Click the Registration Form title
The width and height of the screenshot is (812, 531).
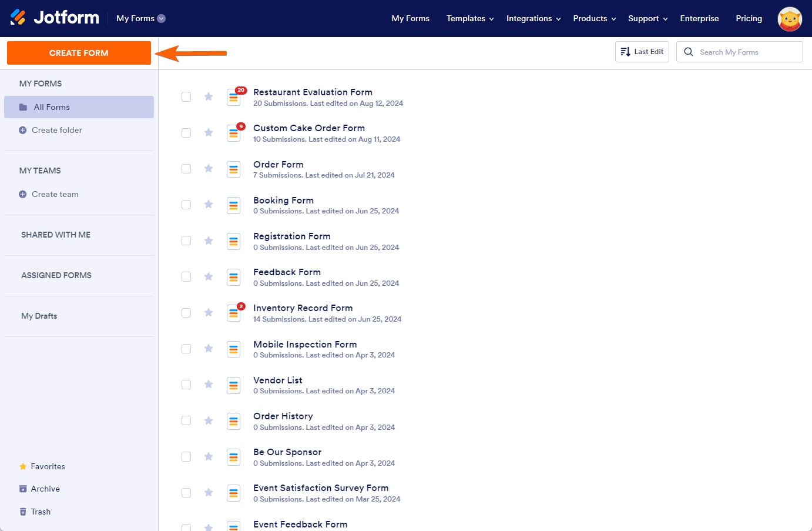(x=292, y=236)
